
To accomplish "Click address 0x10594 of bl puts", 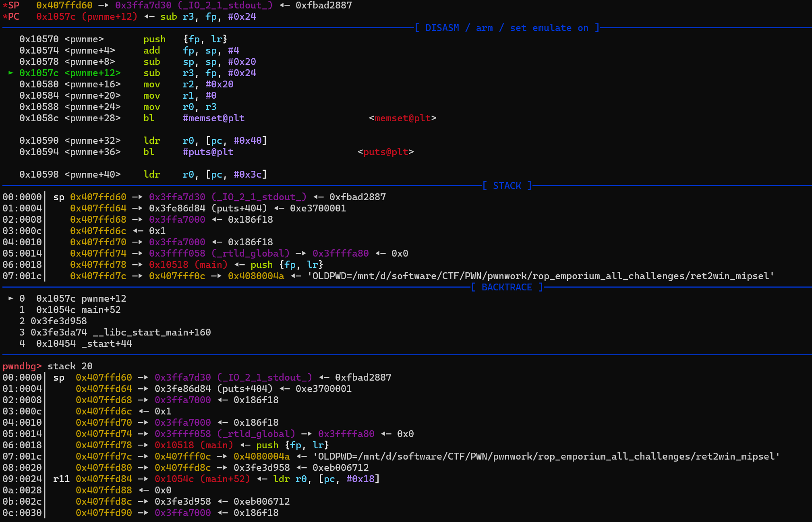I will 39,152.
